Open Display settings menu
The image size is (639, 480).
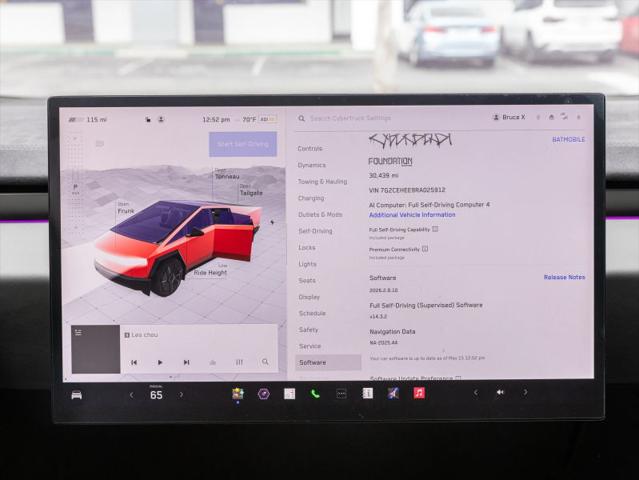click(x=309, y=297)
